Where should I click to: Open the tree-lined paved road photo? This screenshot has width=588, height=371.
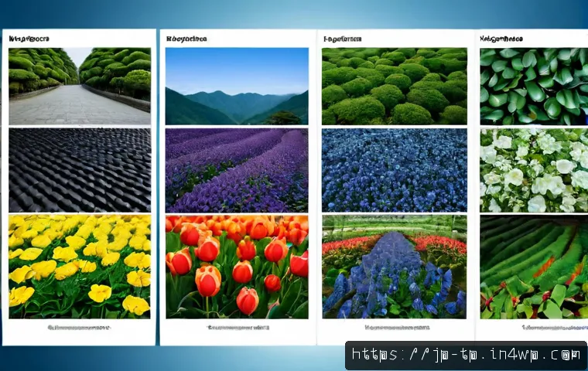pyautogui.click(x=80, y=87)
